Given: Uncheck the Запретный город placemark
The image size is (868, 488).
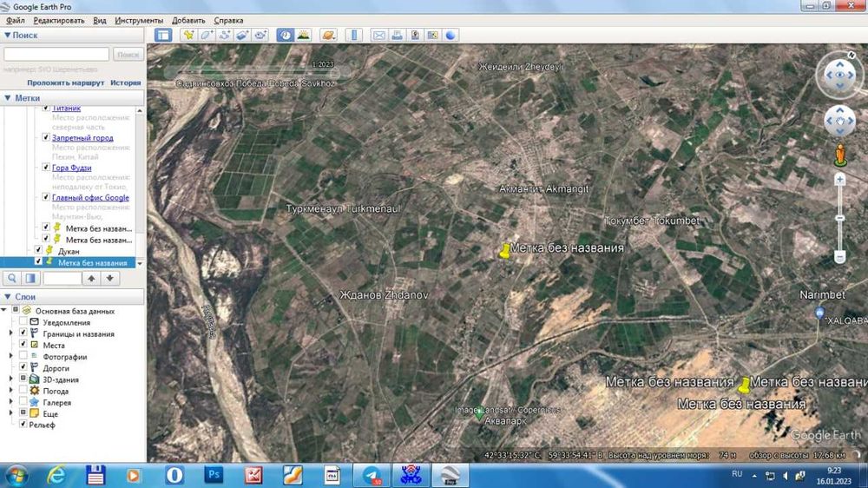Looking at the screenshot, I should pos(46,137).
